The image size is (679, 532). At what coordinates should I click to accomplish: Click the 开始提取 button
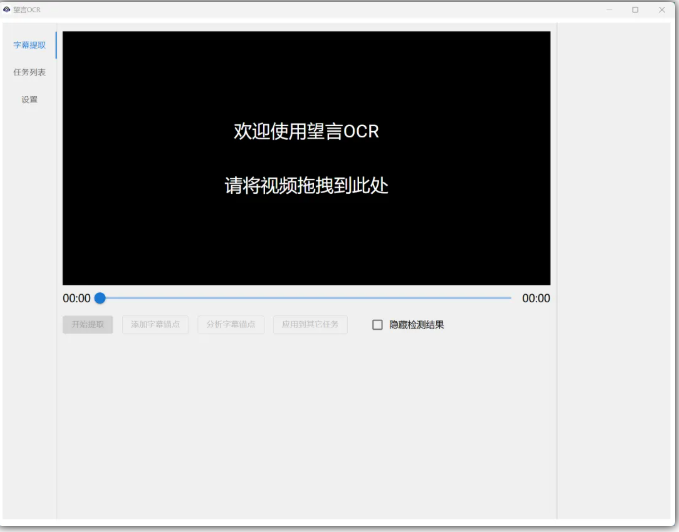tap(88, 324)
